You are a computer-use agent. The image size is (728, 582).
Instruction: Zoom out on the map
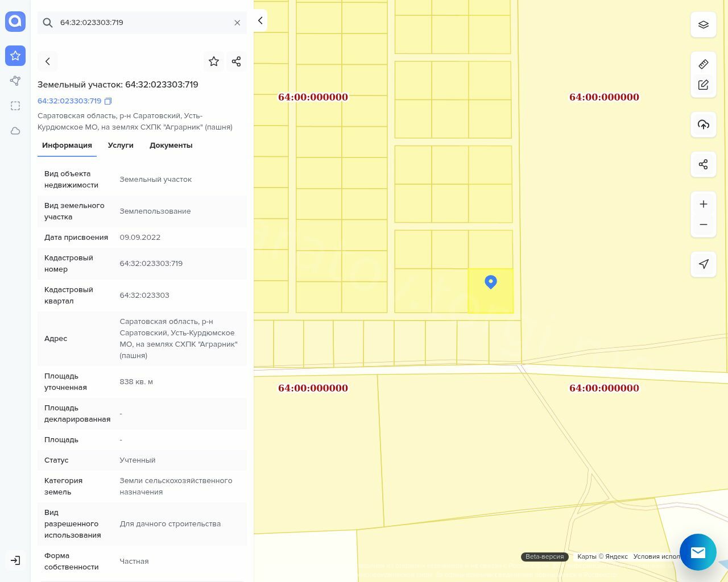click(x=703, y=225)
